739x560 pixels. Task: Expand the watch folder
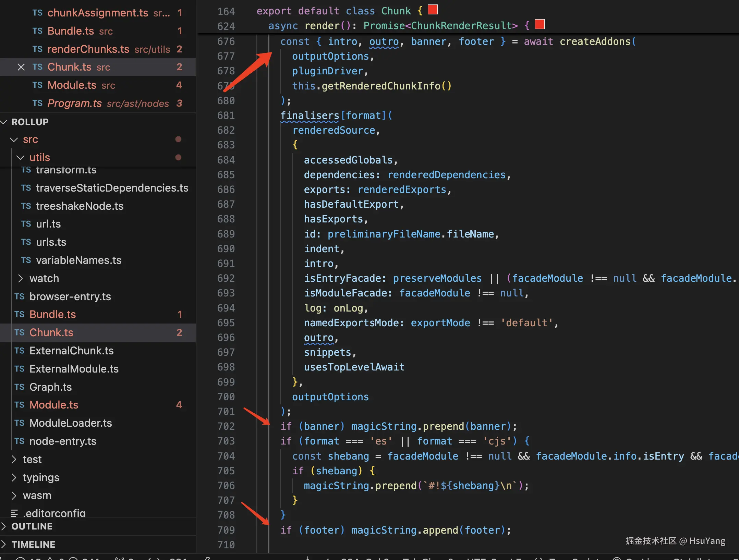[x=21, y=278]
